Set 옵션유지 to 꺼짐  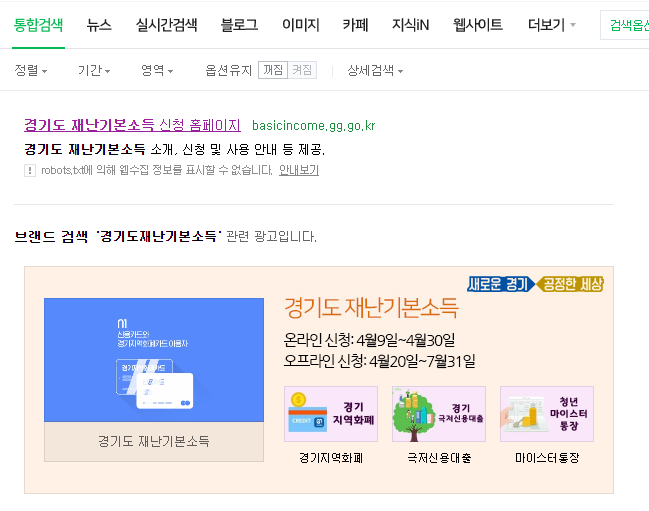[x=273, y=70]
